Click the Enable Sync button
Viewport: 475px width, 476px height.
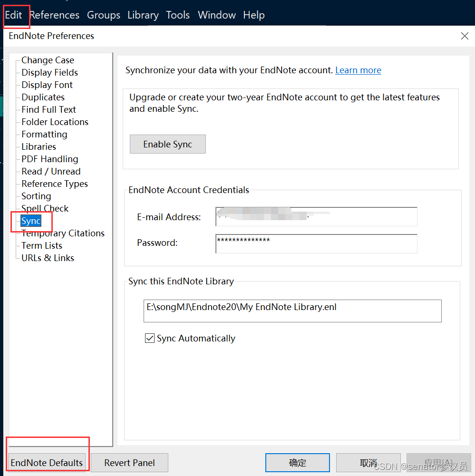pos(167,144)
